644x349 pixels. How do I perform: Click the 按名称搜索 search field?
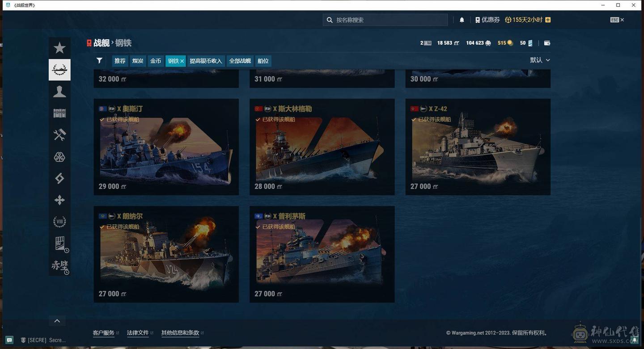click(385, 20)
